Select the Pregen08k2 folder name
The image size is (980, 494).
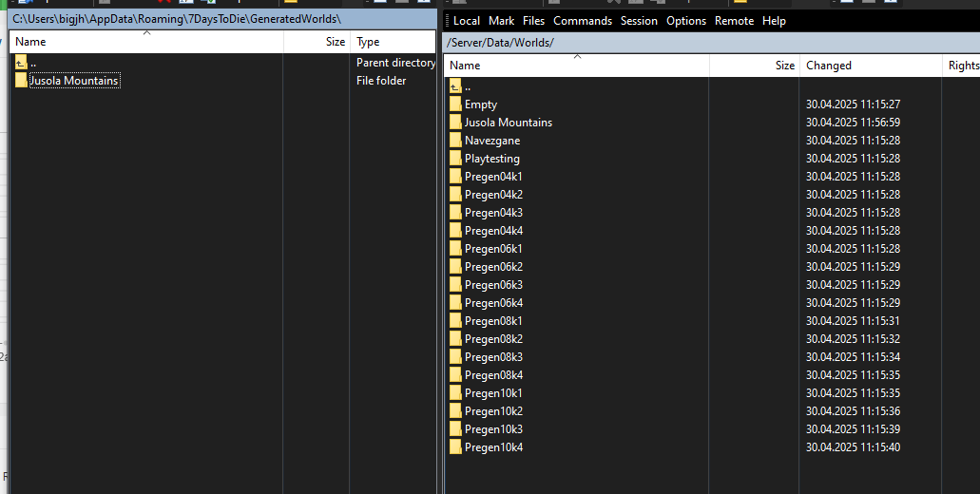(493, 339)
